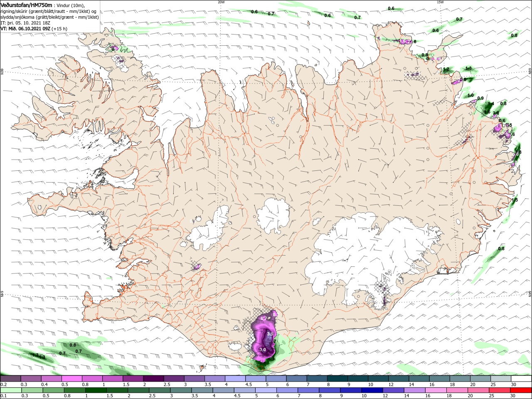Pick lower legend swatch labeled 25
The image size is (532, 399).
coord(500,390)
